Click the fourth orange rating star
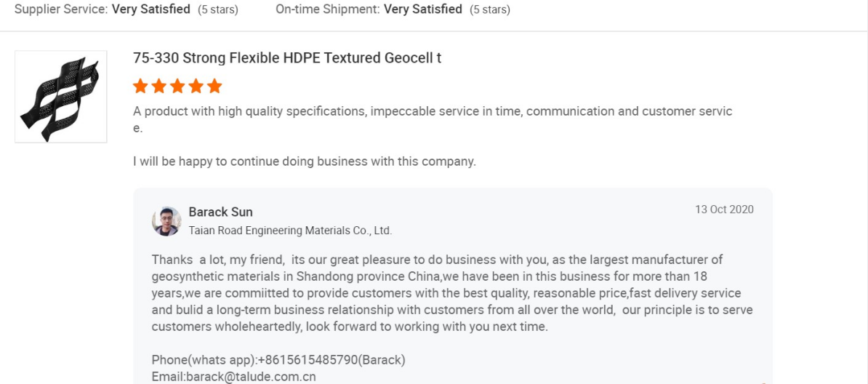The image size is (868, 384). click(x=196, y=87)
